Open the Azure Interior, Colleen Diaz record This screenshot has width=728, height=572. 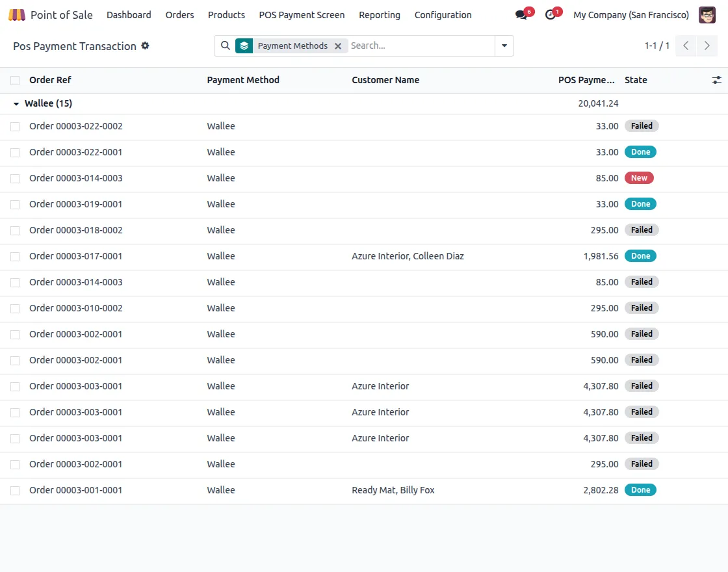pos(408,256)
